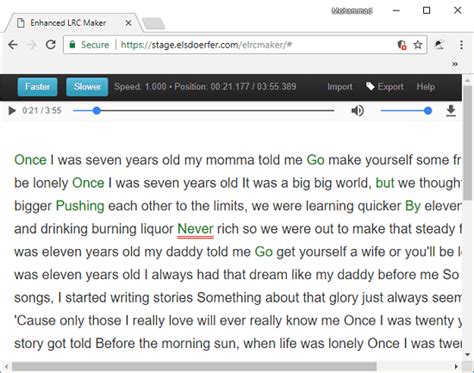Viewport: 474px width, 373px height.
Task: Play the audio track
Action: [x=12, y=111]
